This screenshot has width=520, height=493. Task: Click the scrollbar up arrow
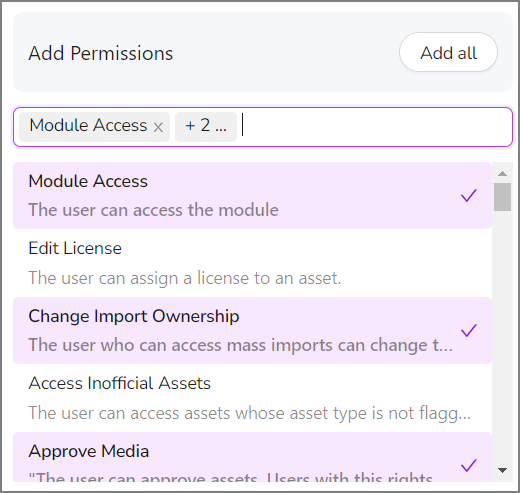(x=502, y=173)
